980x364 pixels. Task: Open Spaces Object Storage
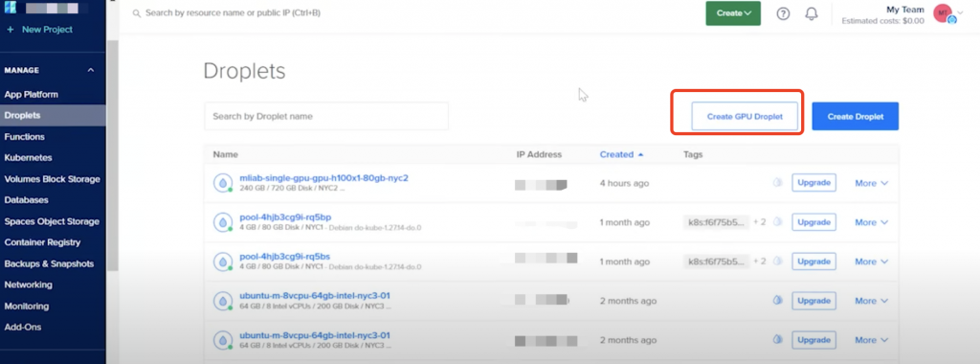[52, 221]
